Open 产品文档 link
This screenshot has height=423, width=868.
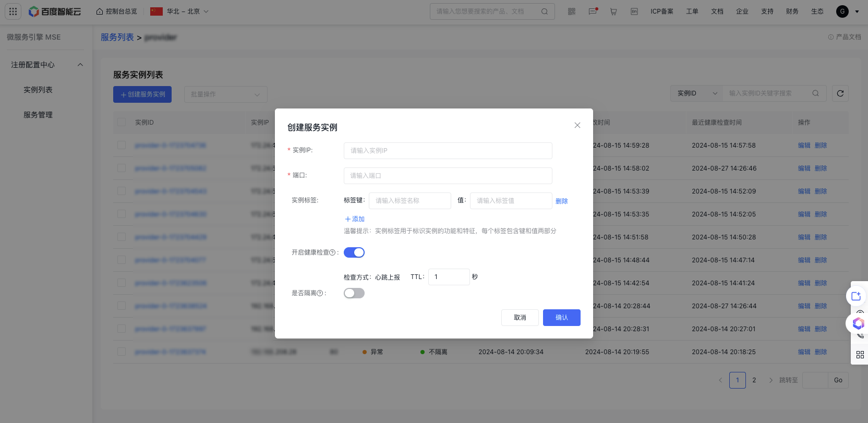click(849, 37)
